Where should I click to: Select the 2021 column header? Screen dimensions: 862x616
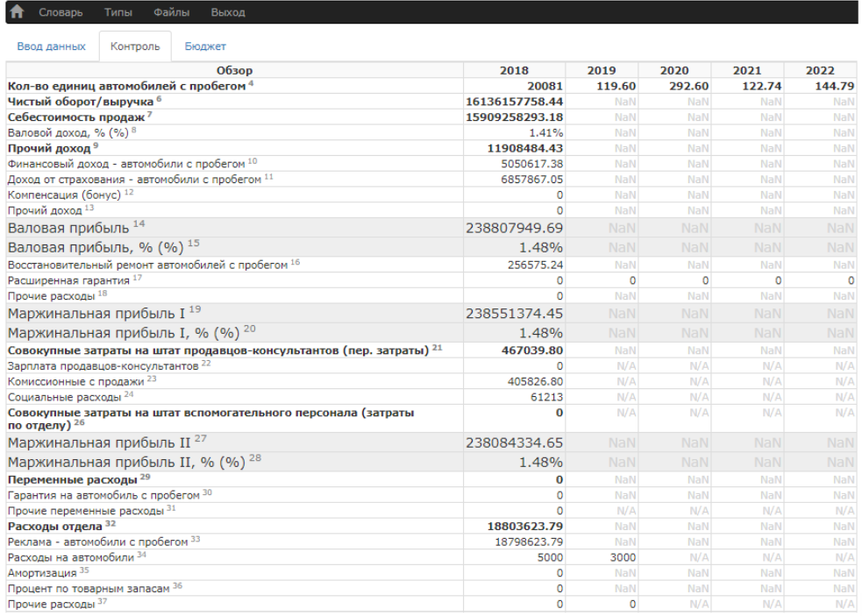[x=747, y=70]
